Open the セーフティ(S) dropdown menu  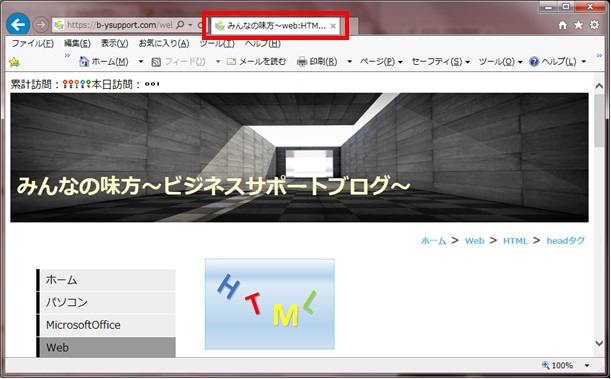[440, 62]
